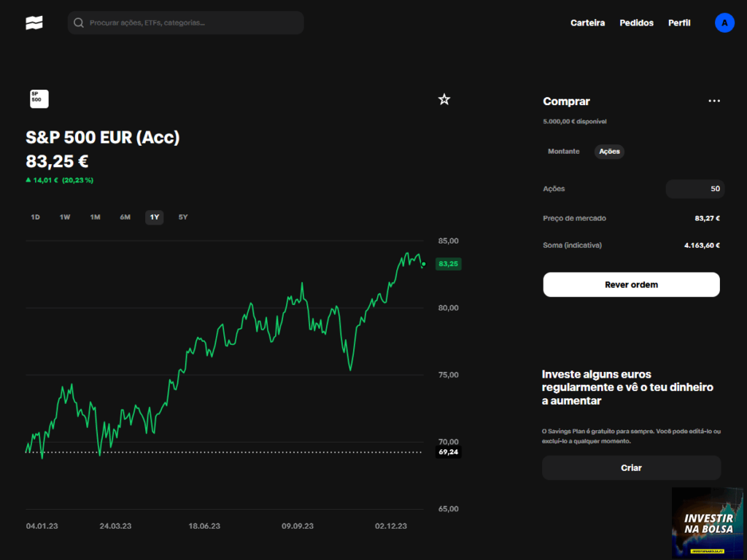
Task: Select the 1W chart range
Action: tap(65, 217)
